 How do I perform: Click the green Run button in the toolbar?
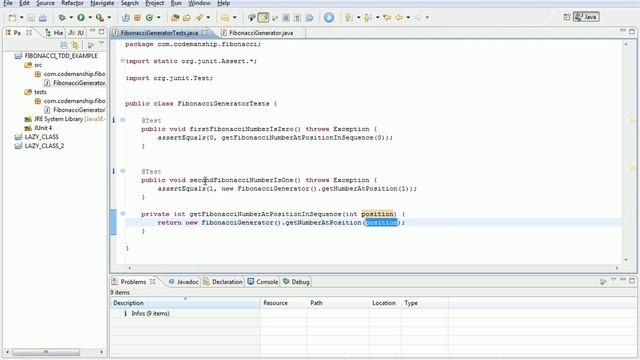pos(81,18)
